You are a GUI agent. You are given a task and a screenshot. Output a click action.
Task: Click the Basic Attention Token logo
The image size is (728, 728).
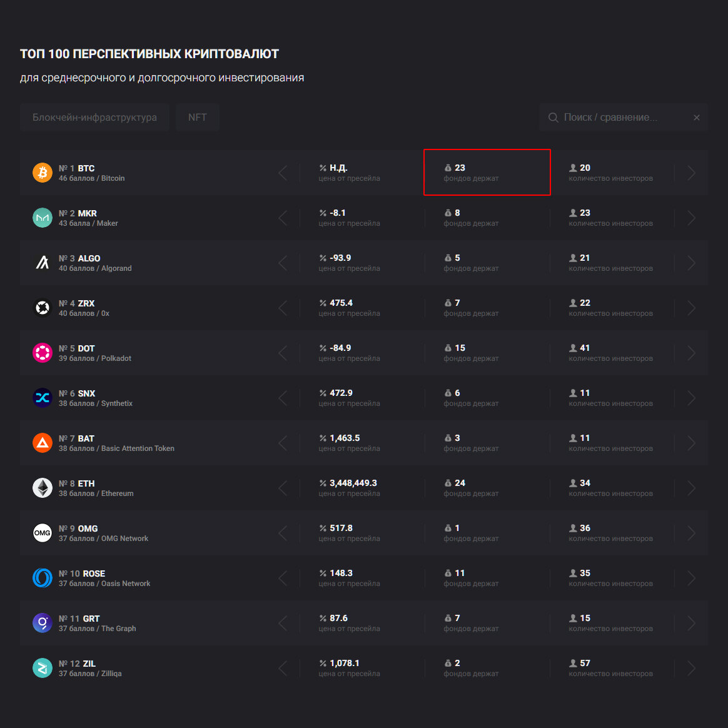click(x=43, y=443)
